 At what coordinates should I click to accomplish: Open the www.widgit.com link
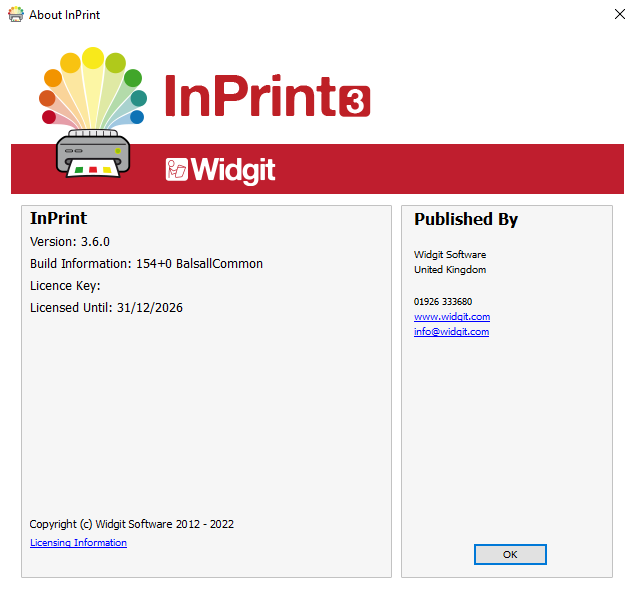coord(452,316)
